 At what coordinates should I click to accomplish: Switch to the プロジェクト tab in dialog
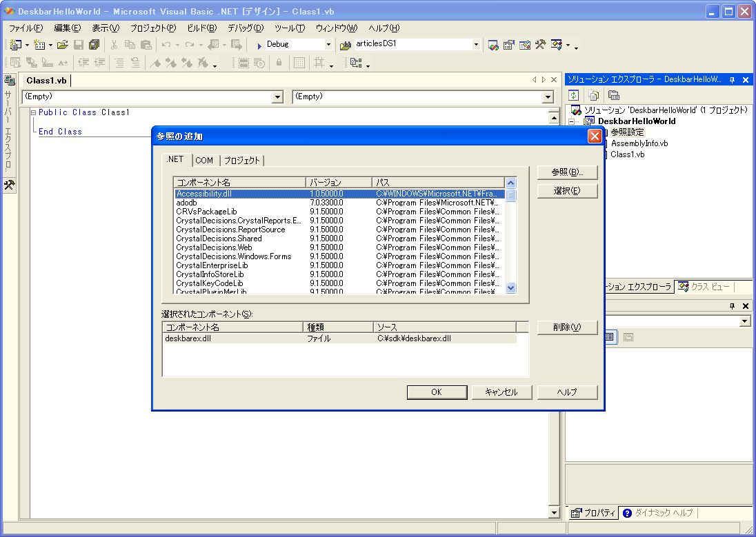coord(242,161)
